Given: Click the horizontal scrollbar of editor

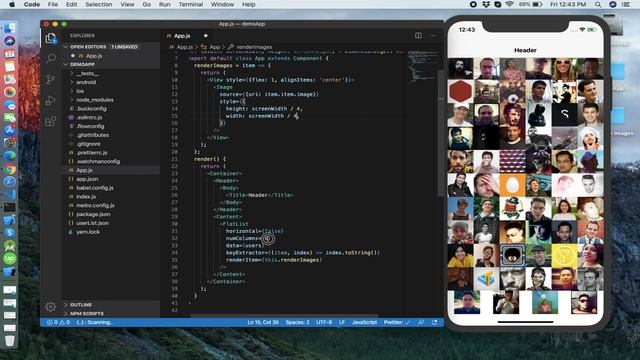Looking at the screenshot, I should pyautogui.click(x=284, y=316).
